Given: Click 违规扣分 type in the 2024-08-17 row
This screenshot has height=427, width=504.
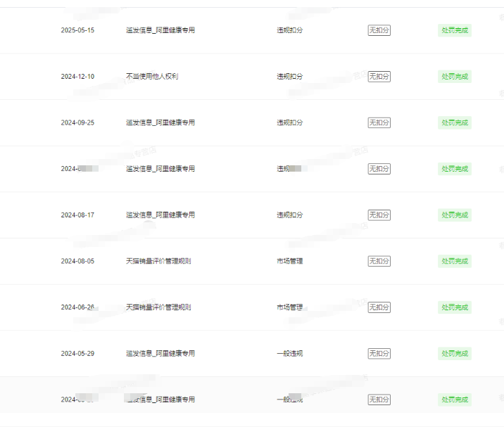Looking at the screenshot, I should [x=289, y=215].
